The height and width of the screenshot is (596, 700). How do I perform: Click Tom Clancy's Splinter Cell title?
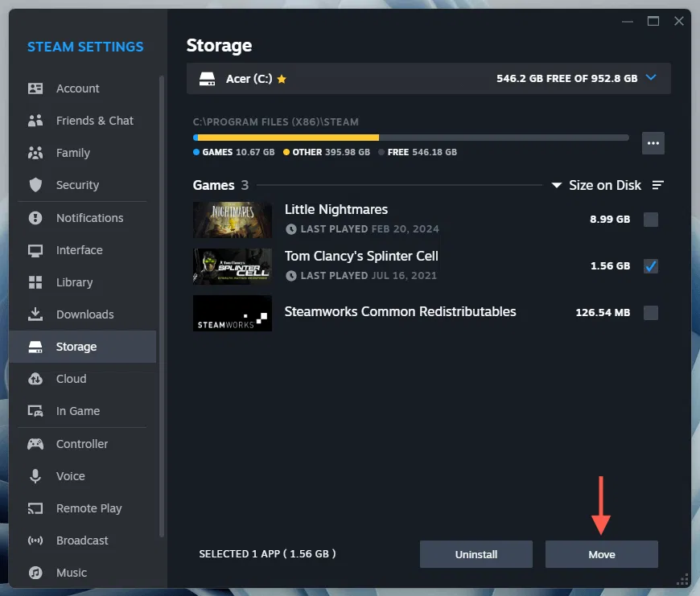[x=361, y=256]
